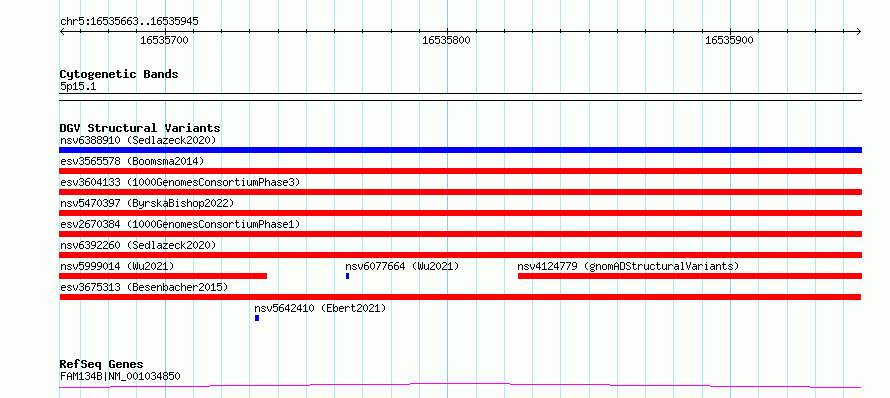
Task: Click esv2670384 (1000GenomesConsortiumPhase1) label
Action: pos(180,224)
